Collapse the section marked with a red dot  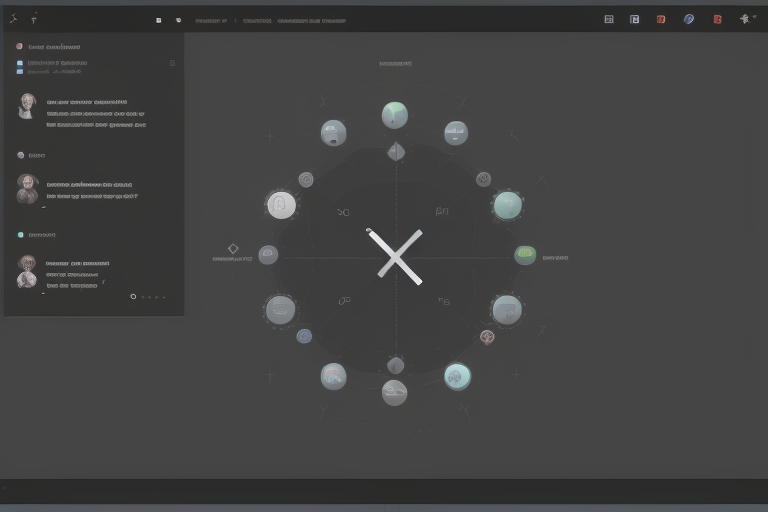[19, 46]
